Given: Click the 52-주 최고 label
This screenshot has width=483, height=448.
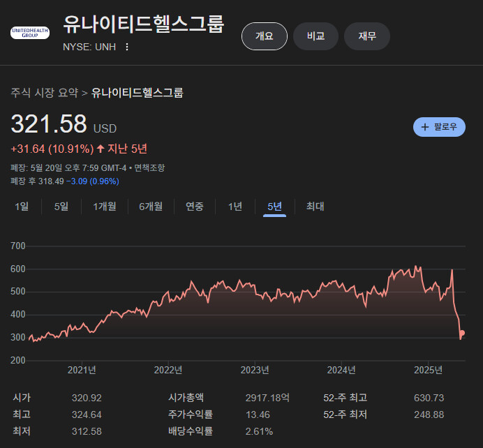Looking at the screenshot, I should (x=345, y=398).
